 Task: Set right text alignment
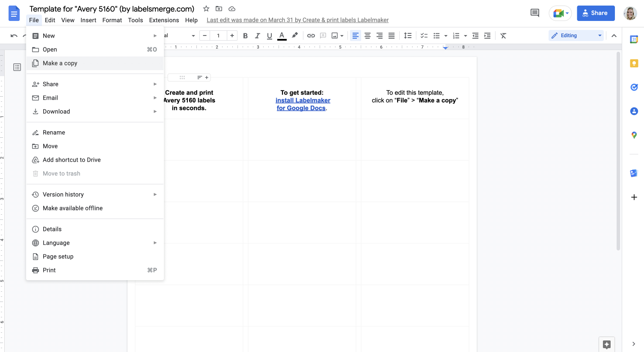[x=379, y=36]
